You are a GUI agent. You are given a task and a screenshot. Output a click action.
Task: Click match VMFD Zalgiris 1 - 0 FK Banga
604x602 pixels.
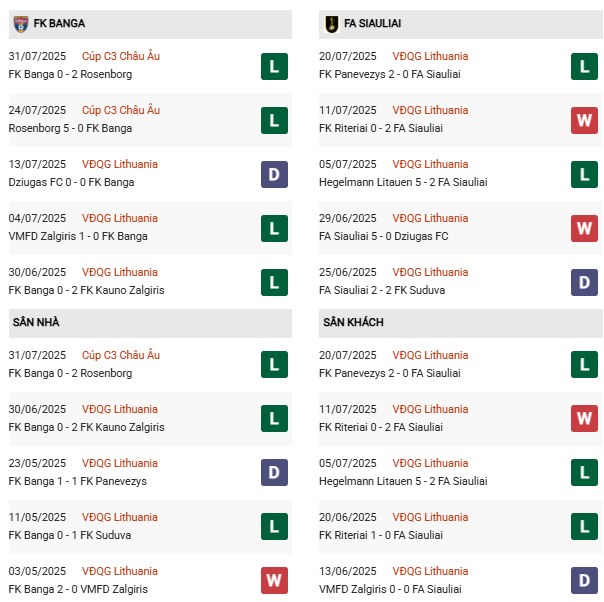pos(77,236)
